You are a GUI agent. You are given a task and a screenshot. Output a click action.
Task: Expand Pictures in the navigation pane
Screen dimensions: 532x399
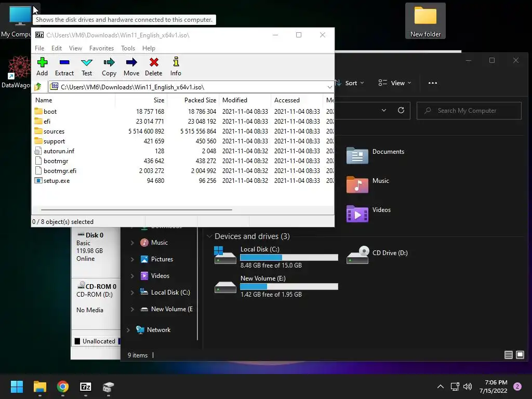tap(132, 259)
